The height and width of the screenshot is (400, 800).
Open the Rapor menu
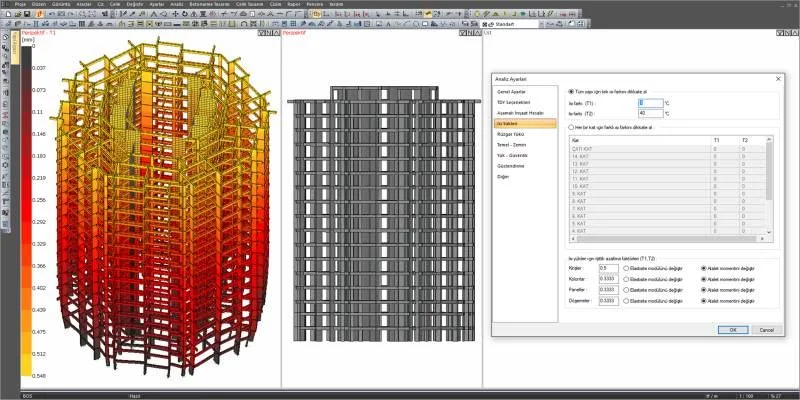tap(294, 4)
